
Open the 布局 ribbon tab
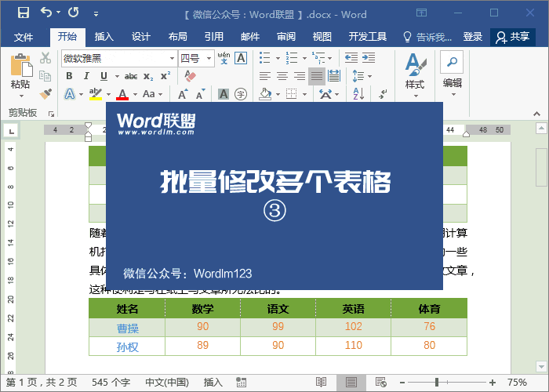[x=177, y=36]
